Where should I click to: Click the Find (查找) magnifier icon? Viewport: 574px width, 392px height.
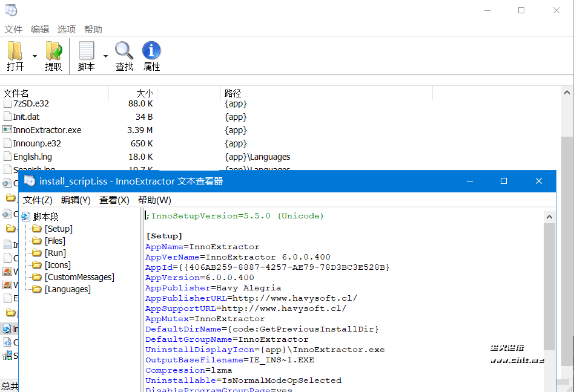click(124, 51)
